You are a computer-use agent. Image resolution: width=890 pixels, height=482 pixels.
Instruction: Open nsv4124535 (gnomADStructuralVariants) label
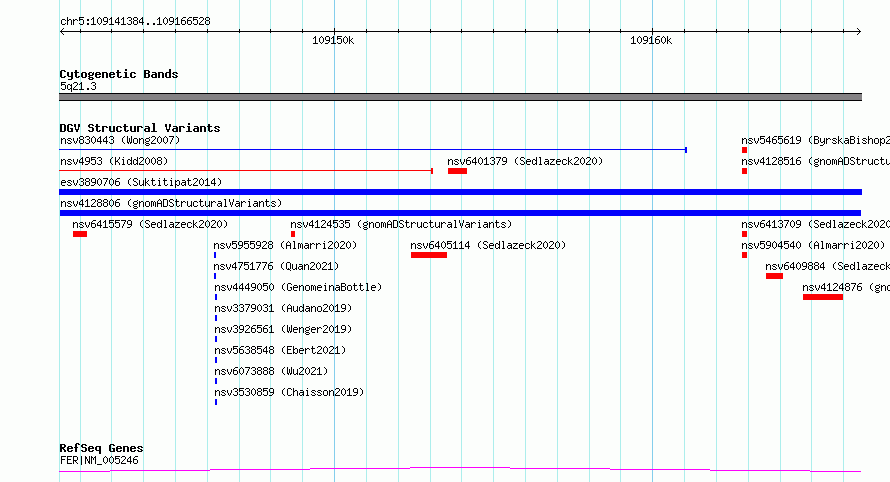pyautogui.click(x=401, y=224)
